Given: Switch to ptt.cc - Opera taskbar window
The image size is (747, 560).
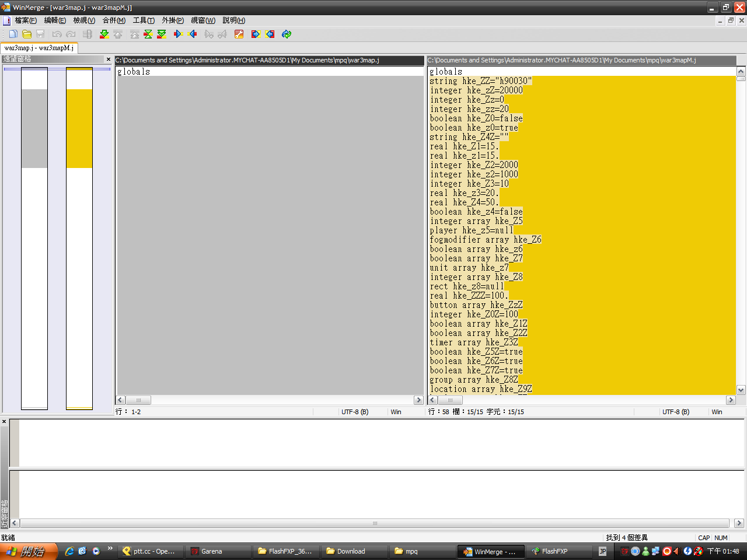Looking at the screenshot, I should 151,551.
